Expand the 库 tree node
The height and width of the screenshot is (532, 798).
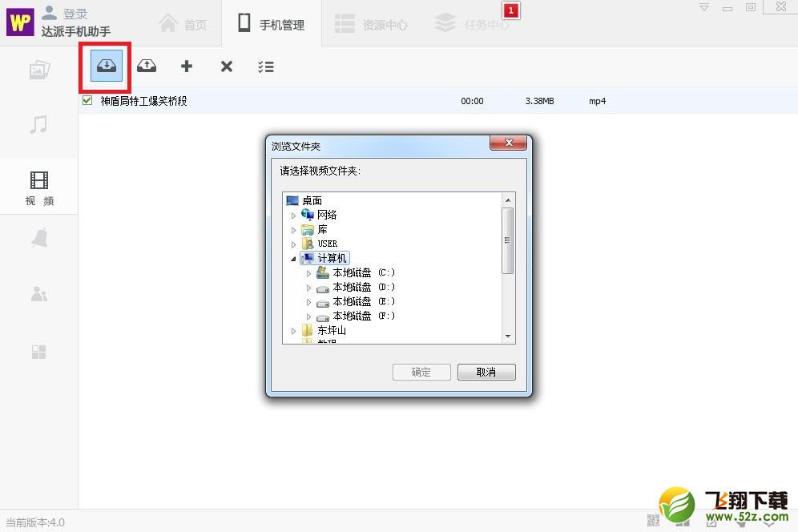(x=294, y=230)
